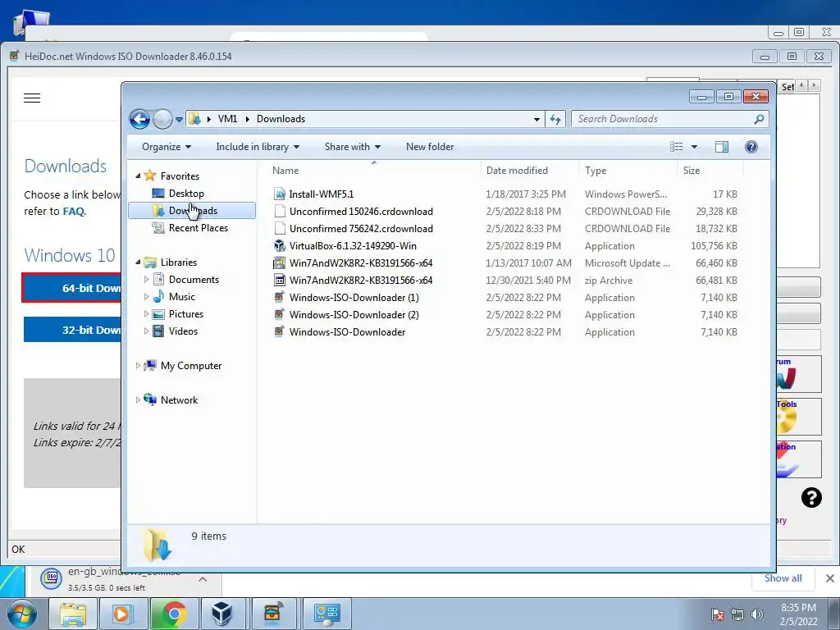Open the Organize menu
Image resolution: width=840 pixels, height=630 pixels.
(167, 147)
